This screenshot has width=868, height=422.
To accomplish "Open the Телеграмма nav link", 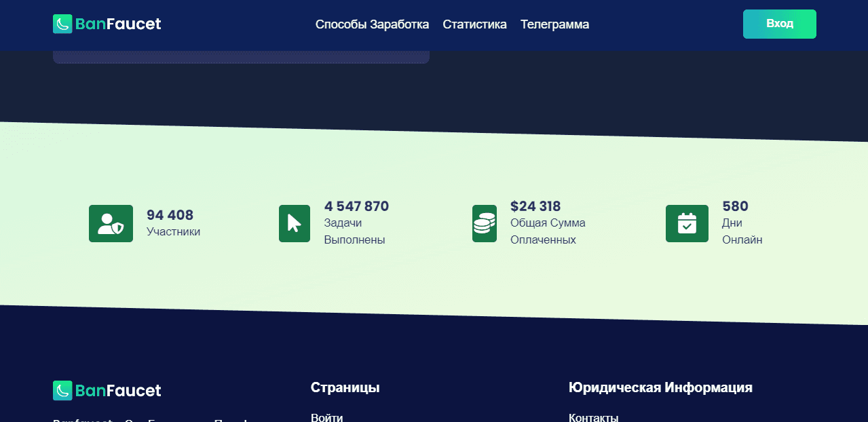I will point(554,24).
